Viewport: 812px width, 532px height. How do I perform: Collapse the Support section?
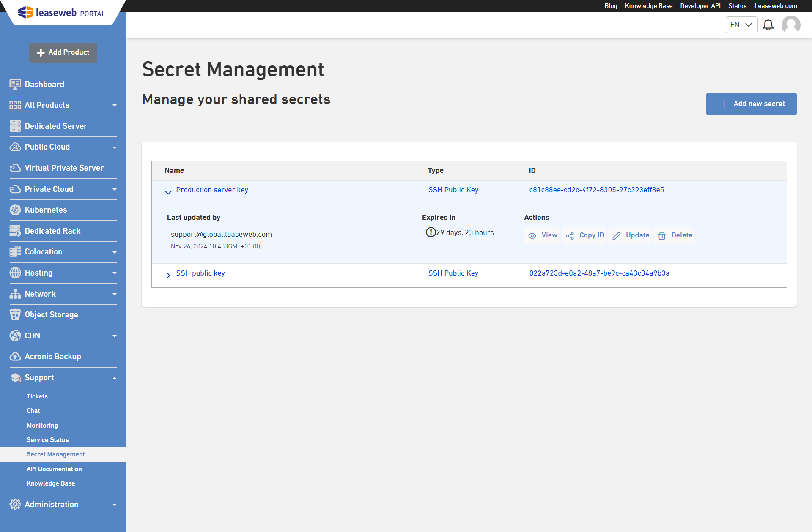(115, 377)
